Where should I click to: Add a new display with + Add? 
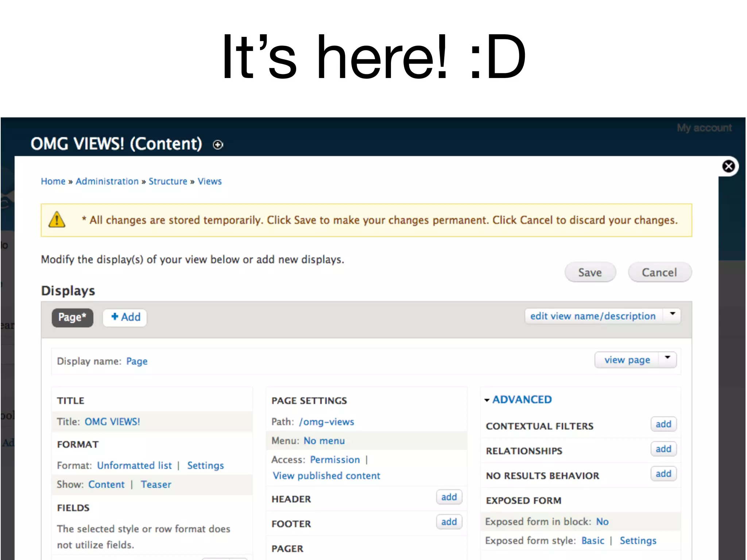(125, 317)
